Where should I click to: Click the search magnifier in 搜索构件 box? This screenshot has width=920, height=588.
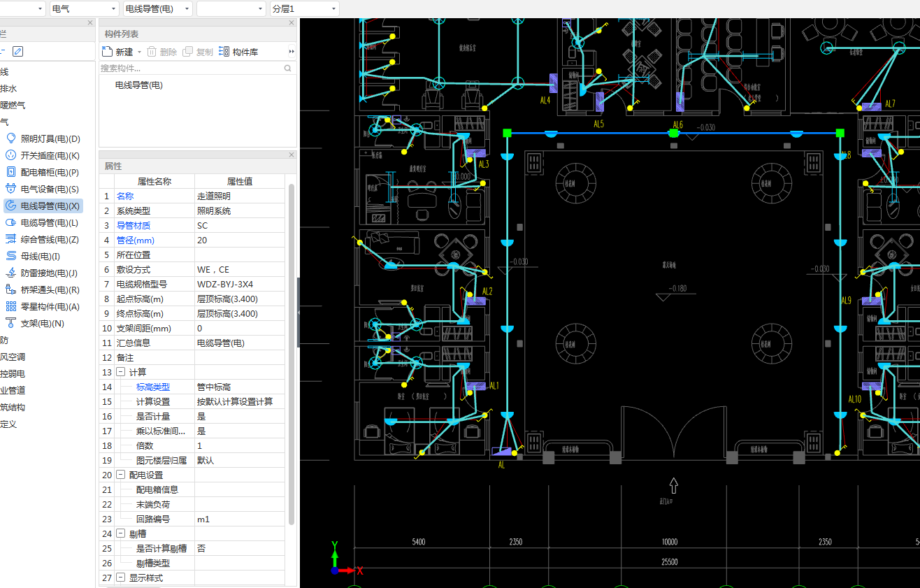(x=287, y=68)
